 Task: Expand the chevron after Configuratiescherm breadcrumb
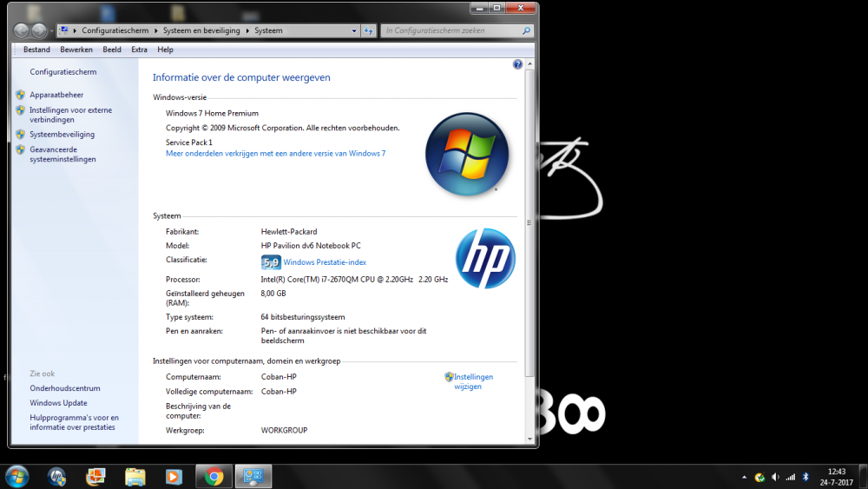[155, 30]
